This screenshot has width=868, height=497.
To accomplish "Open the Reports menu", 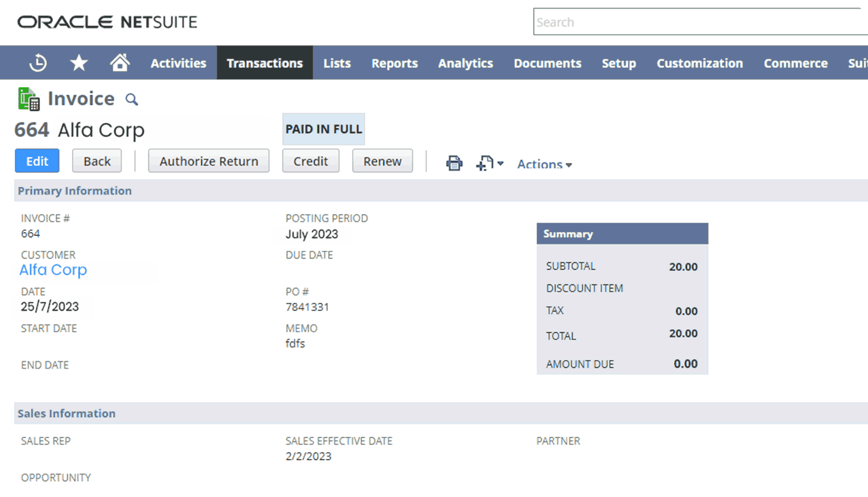I will point(394,63).
